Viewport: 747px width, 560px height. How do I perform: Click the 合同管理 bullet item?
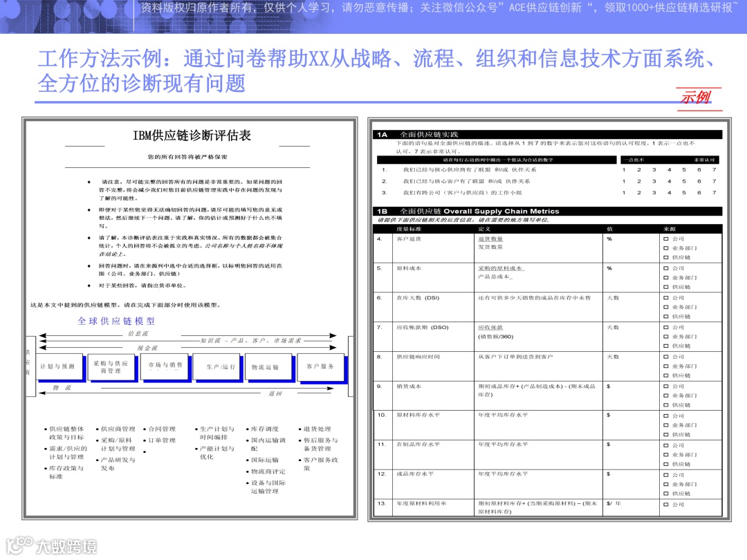point(162,429)
